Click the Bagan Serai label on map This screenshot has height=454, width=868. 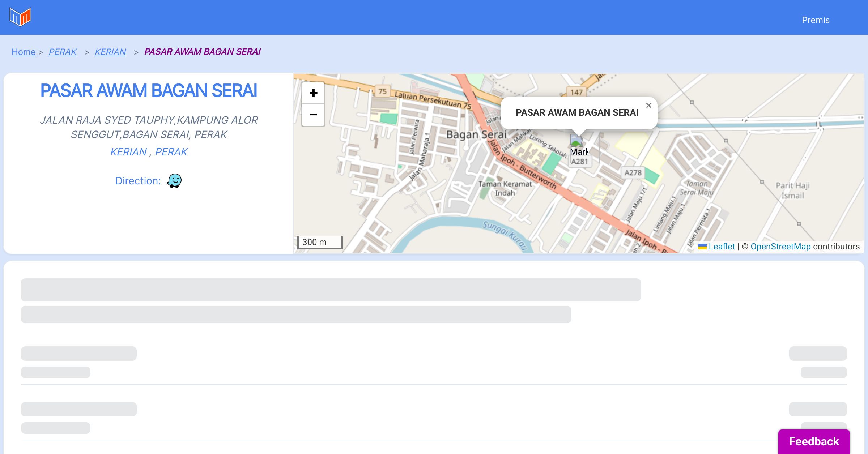[476, 135]
